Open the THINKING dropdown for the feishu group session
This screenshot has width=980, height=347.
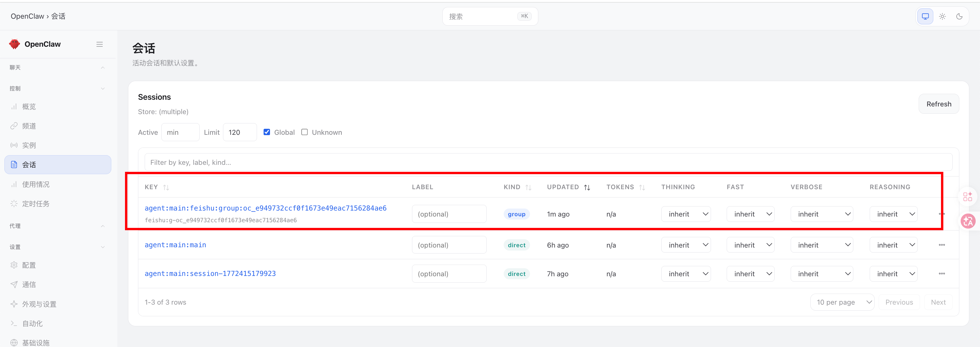point(686,214)
